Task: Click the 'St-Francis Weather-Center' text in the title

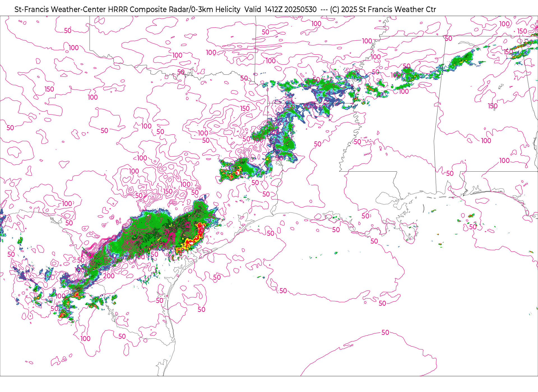Action: click(x=60, y=10)
